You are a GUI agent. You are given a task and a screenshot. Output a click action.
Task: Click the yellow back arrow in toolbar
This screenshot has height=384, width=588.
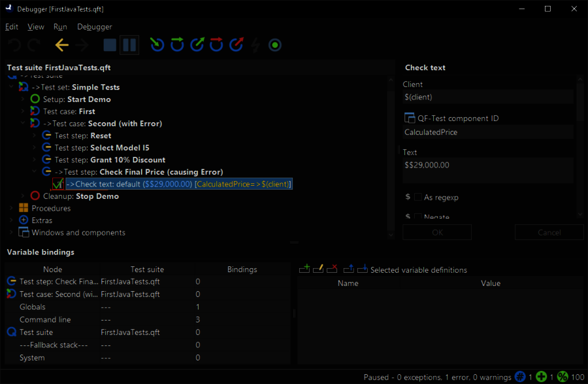pyautogui.click(x=61, y=45)
